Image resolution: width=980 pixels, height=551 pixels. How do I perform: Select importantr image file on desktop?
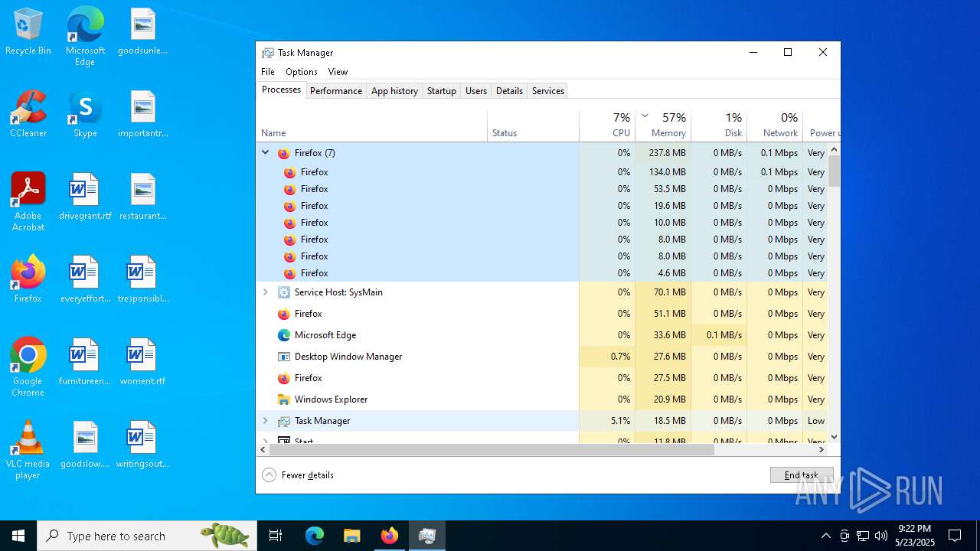tap(142, 115)
